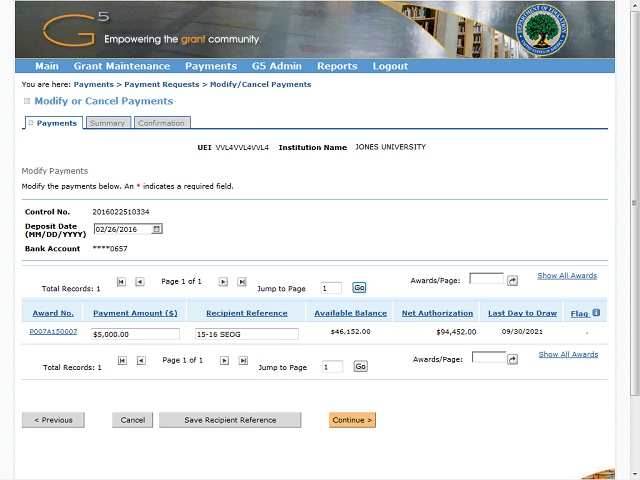
Task: Open the Grant Maintenance menu
Action: click(122, 66)
